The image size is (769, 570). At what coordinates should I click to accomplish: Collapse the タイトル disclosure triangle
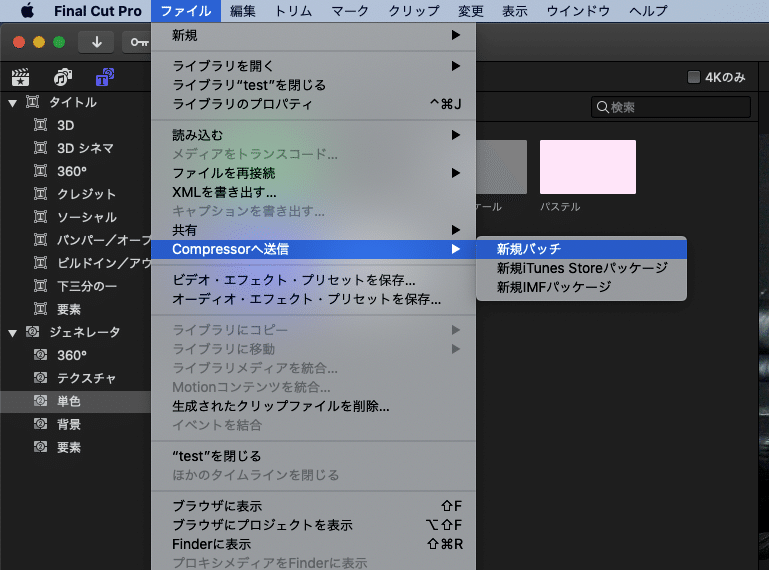13,103
